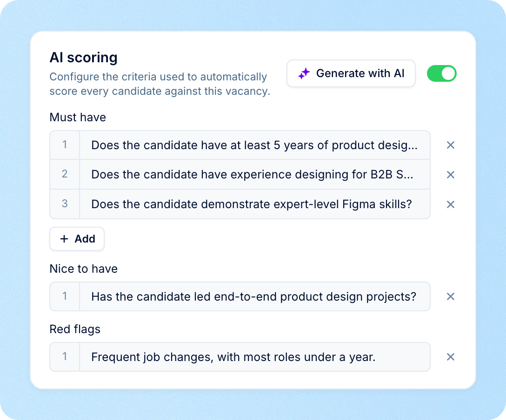Add a new Must have criterion

point(77,239)
